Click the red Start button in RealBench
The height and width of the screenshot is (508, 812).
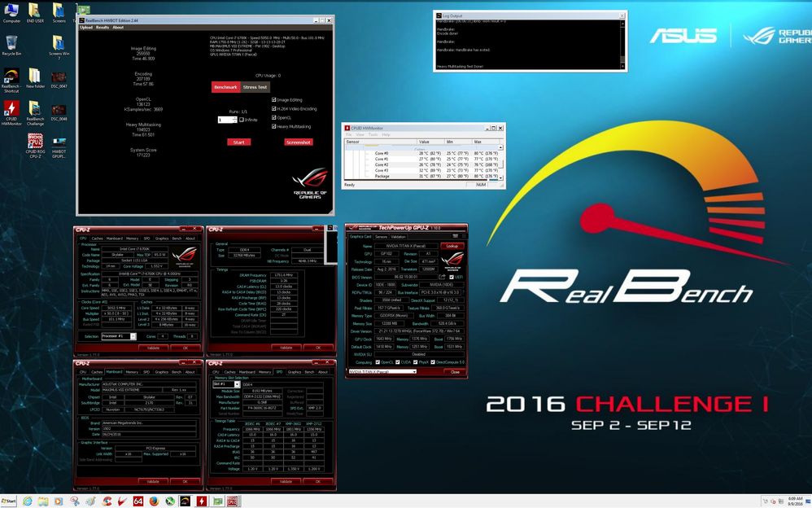coord(238,142)
